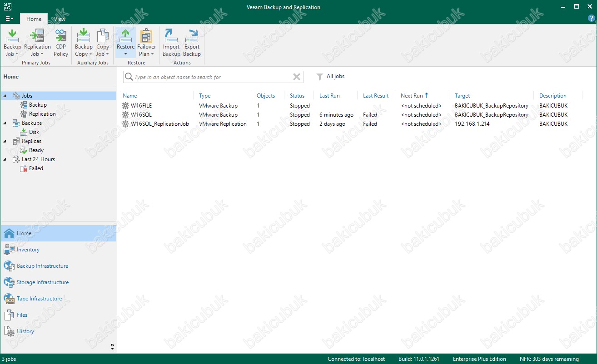Click the Build 11.0.1.1261 status text
This screenshot has height=364, width=597.
point(419,359)
